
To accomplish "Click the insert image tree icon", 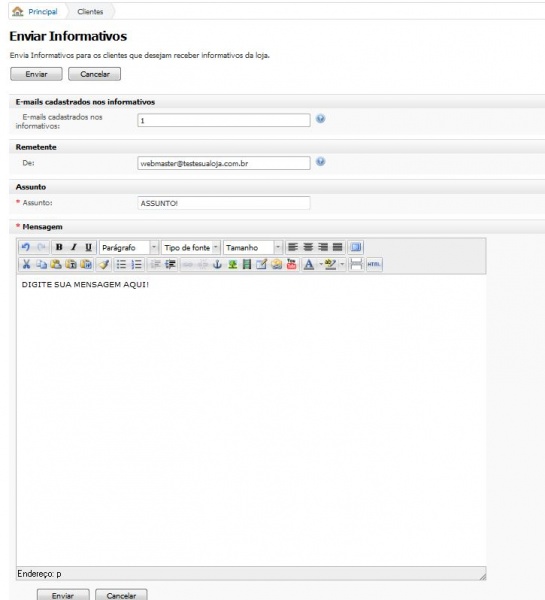I will [x=232, y=264].
